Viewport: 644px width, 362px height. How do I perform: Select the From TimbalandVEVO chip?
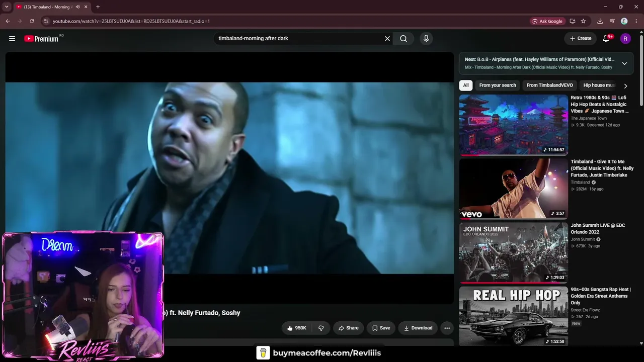(x=549, y=85)
